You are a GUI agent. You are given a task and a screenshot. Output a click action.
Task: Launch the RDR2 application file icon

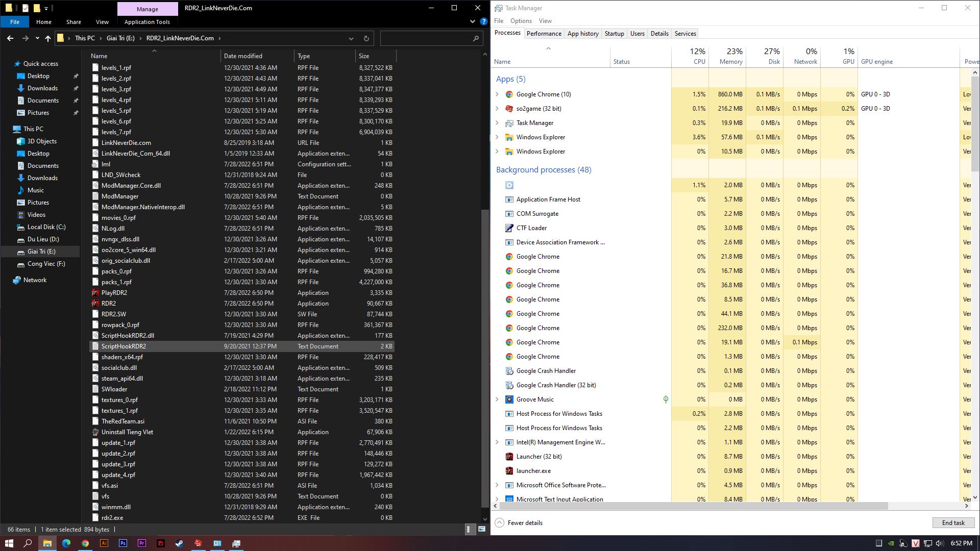pos(95,304)
